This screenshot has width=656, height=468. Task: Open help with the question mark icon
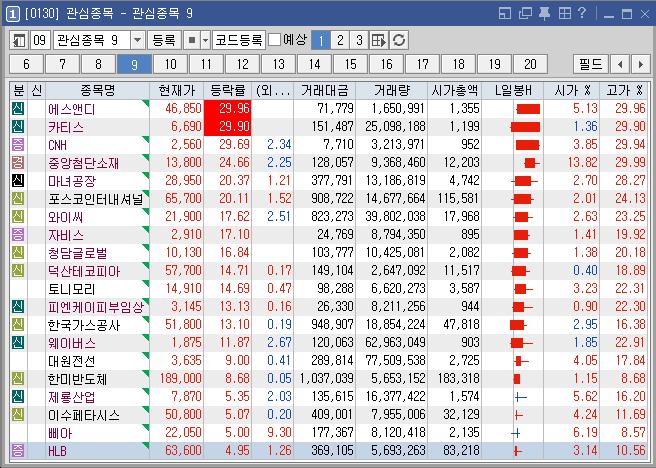pos(582,13)
